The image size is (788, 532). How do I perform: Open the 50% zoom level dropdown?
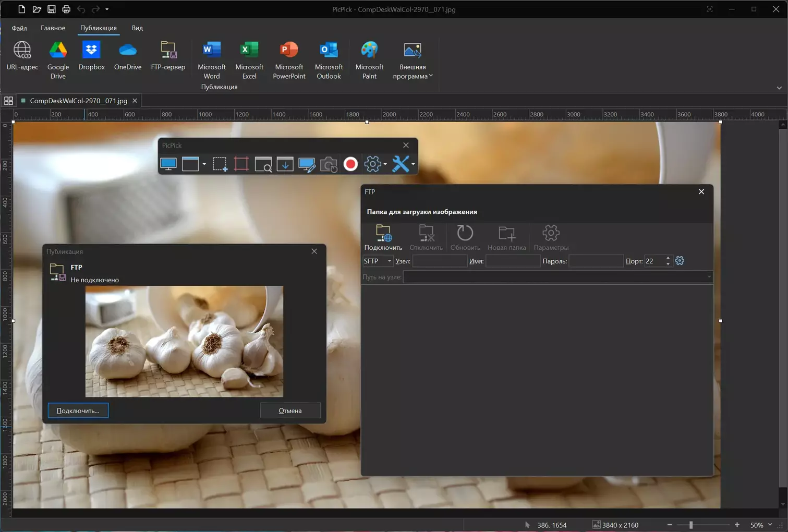[x=770, y=525]
